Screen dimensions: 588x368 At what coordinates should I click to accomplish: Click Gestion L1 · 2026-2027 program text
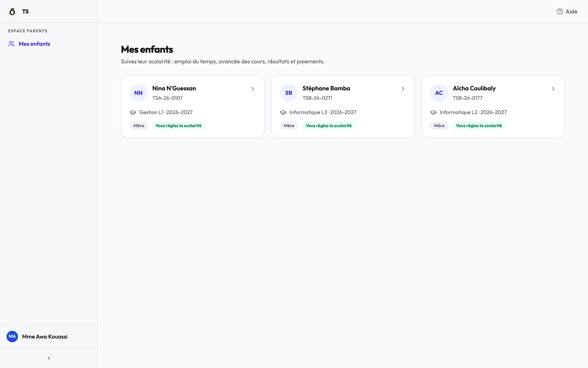(x=166, y=112)
